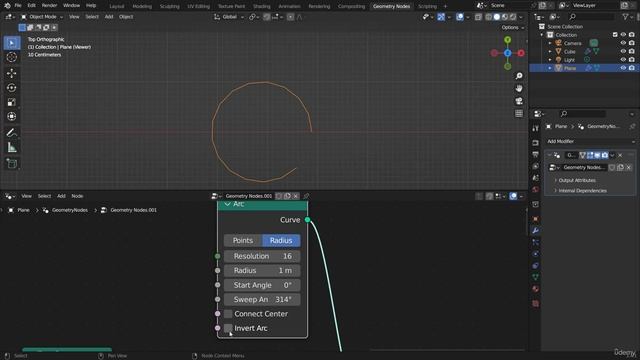Open the Global orientation dropdown
Image resolution: width=640 pixels, height=360 pixels.
click(229, 17)
